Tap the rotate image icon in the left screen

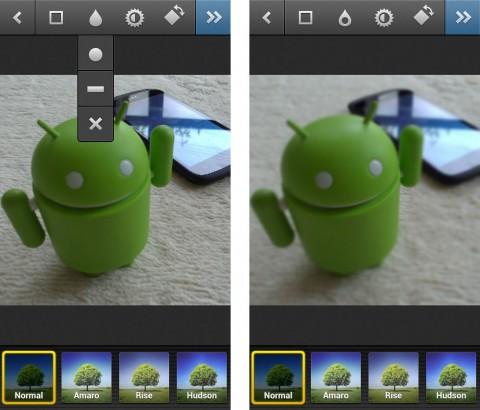tap(174, 16)
